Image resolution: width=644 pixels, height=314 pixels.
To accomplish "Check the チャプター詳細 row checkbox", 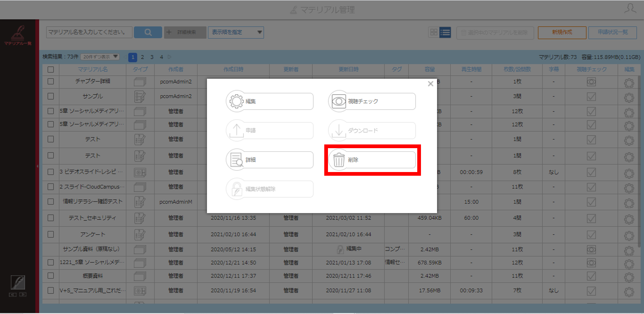I will pos(51,81).
